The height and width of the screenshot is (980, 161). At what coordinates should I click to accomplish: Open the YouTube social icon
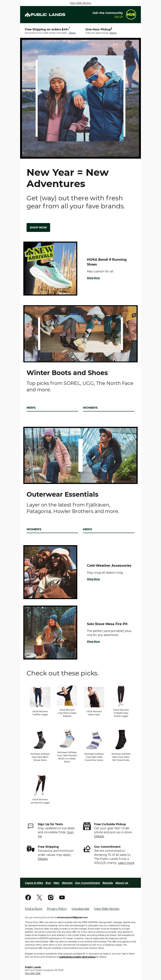pos(62,897)
